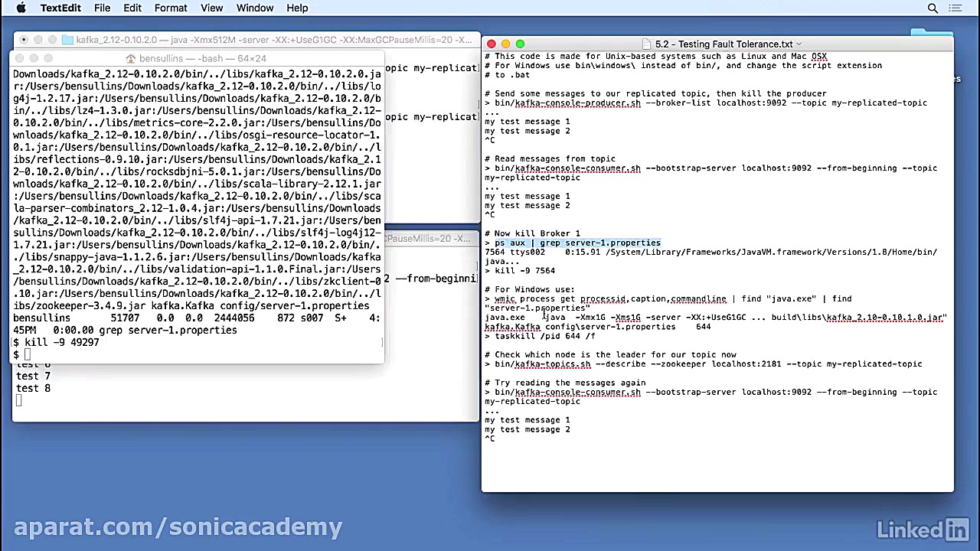Click '5.2 - Testing Fault Tolerance.txt' title
Screen dimensions: 980x551
[x=724, y=44]
